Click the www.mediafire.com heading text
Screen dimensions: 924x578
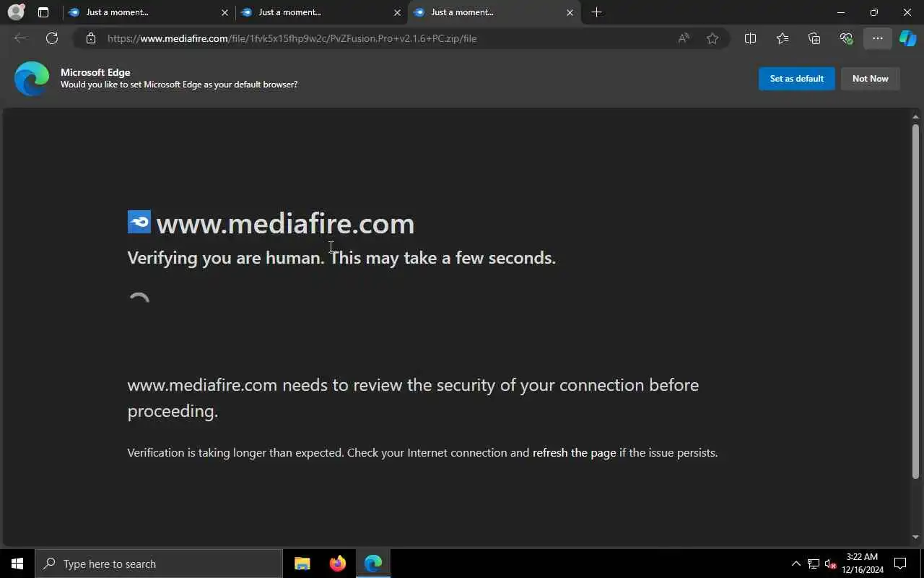click(285, 223)
